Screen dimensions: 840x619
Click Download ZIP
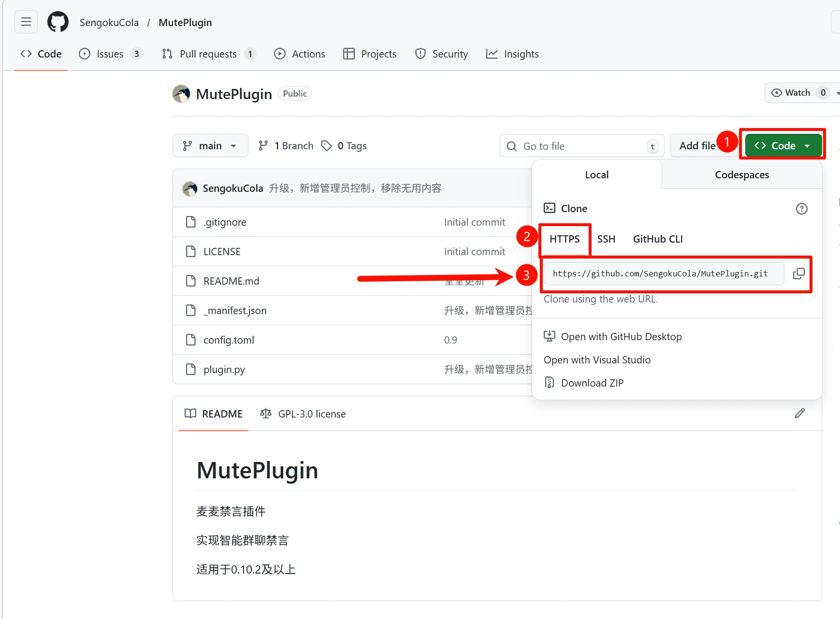point(592,383)
